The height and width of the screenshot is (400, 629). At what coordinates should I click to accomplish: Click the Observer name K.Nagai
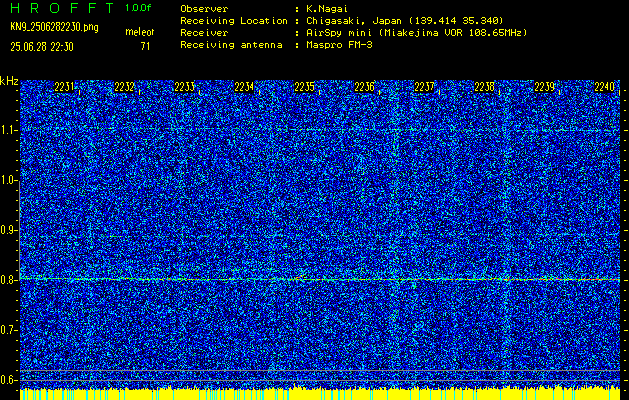[x=327, y=9]
